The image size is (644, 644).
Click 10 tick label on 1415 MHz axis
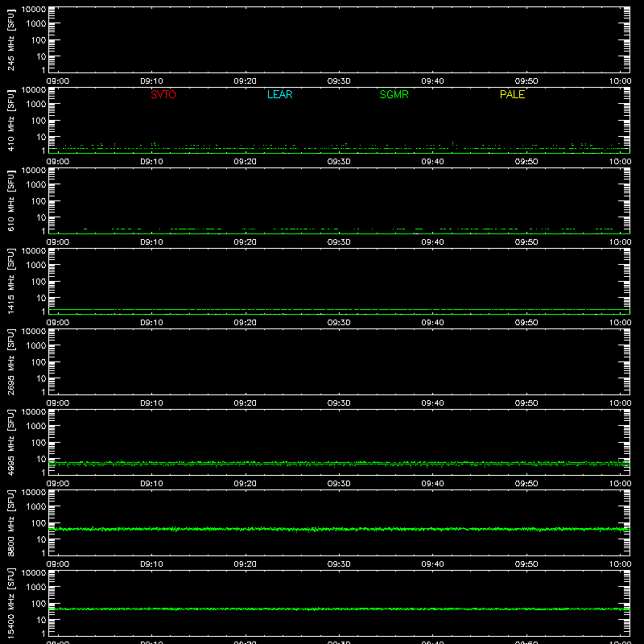(42, 298)
